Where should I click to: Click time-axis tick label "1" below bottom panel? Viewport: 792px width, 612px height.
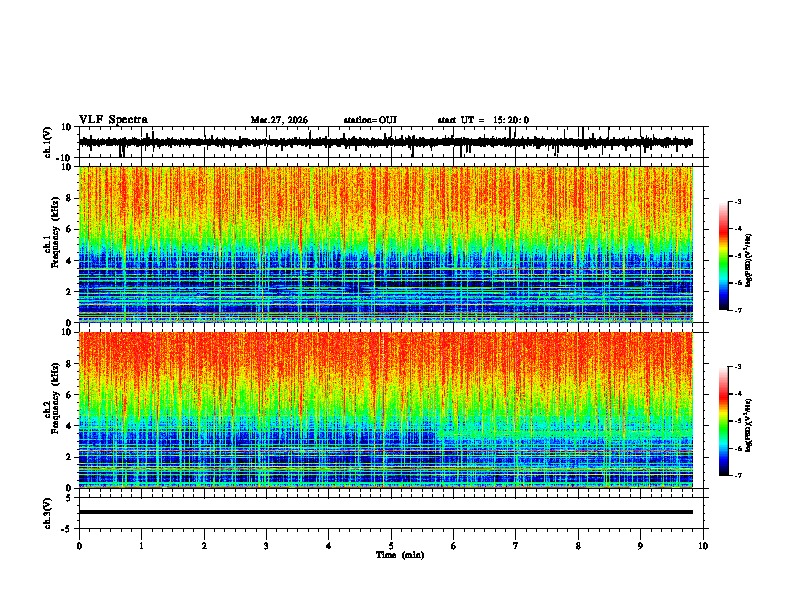(141, 546)
